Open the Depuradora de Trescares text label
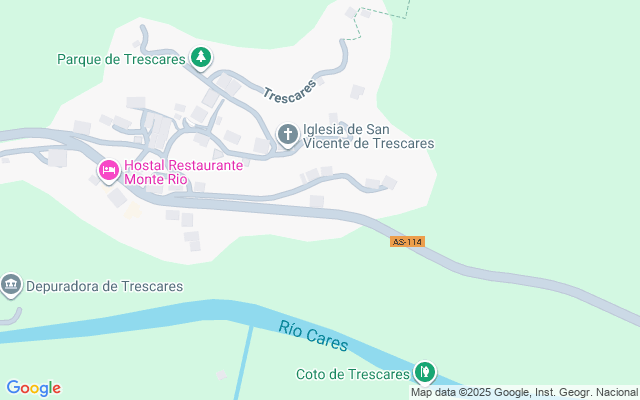Viewport: 640px width, 400px height. pyautogui.click(x=104, y=286)
